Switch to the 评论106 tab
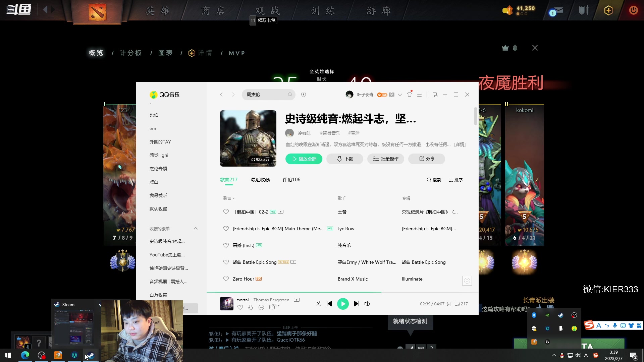The height and width of the screenshot is (362, 644). click(291, 180)
